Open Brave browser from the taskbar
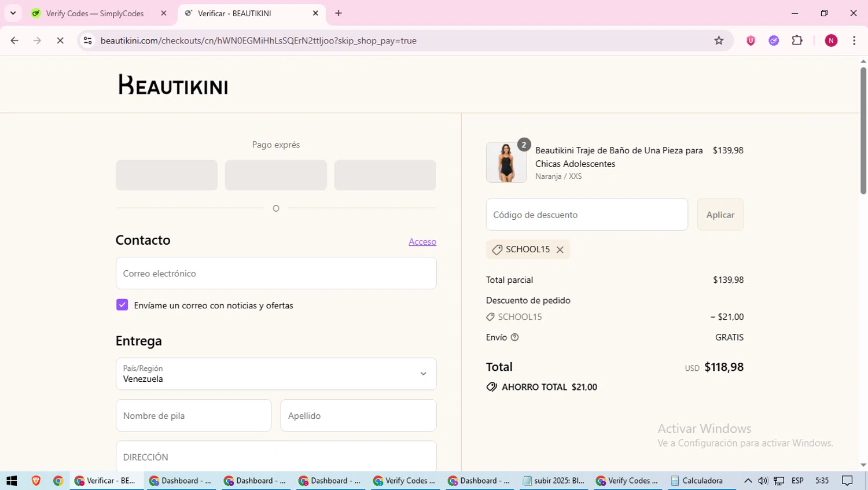 click(36, 481)
